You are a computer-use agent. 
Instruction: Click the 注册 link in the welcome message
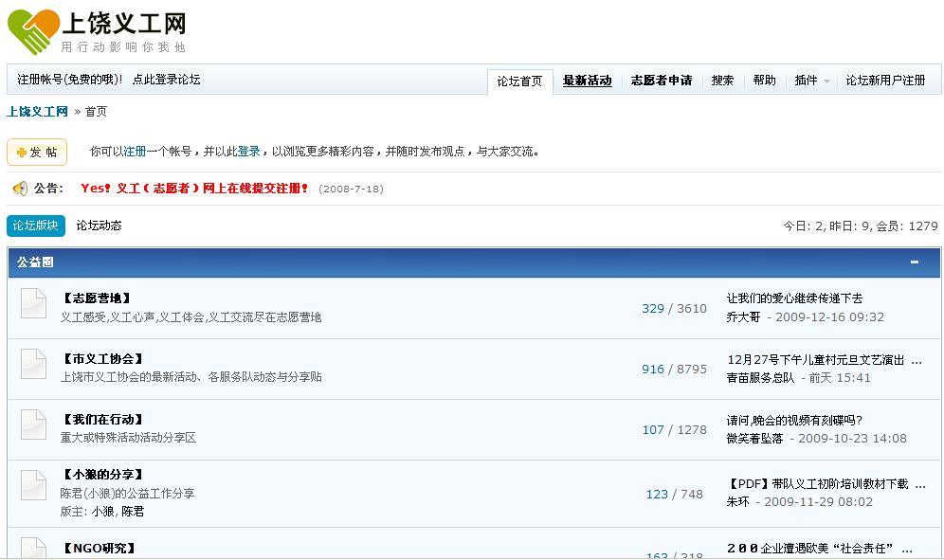(135, 152)
